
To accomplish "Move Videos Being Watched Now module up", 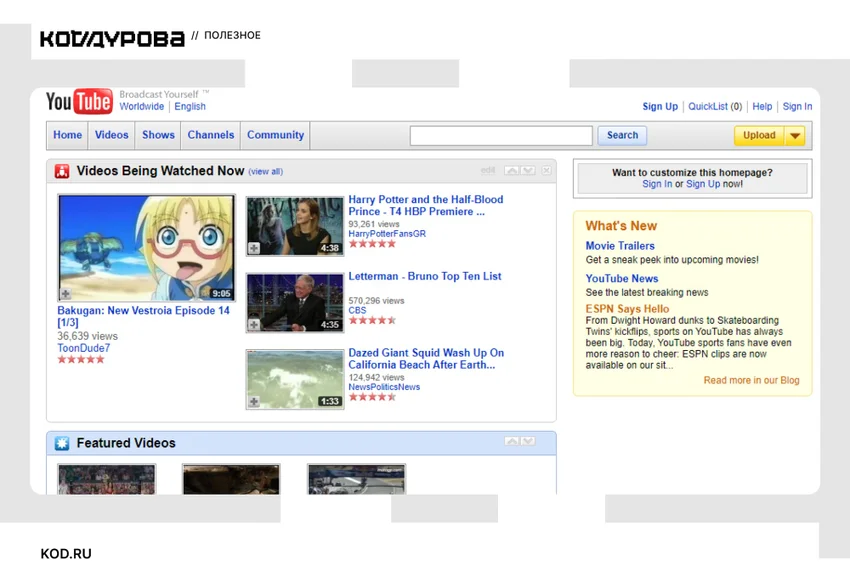I will point(511,170).
